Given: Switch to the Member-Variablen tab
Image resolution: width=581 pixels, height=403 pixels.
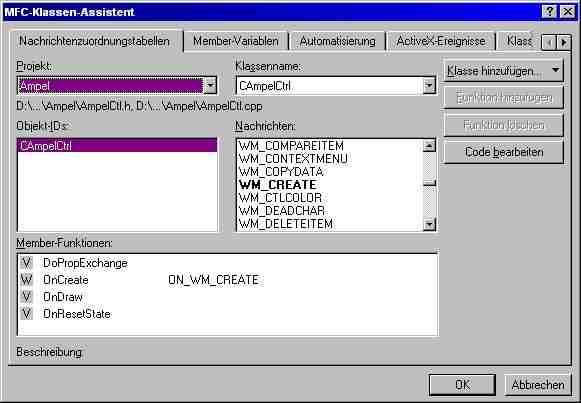Looking at the screenshot, I should click(x=236, y=41).
